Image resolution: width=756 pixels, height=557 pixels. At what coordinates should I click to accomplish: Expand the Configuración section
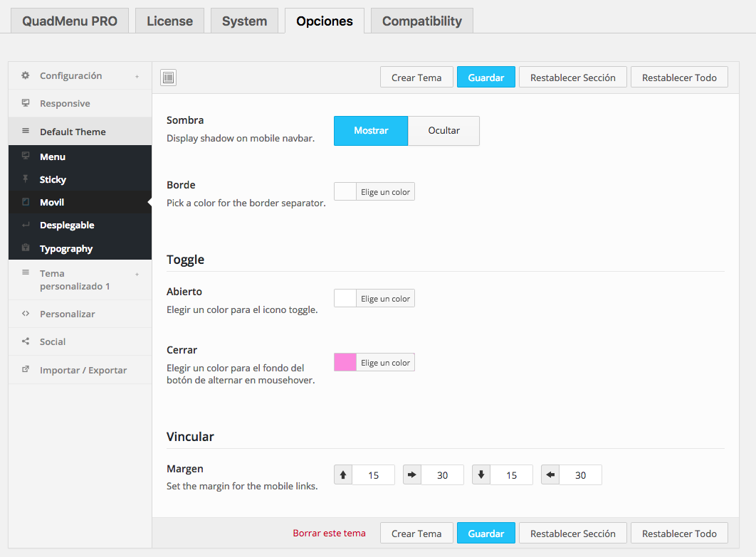point(137,75)
